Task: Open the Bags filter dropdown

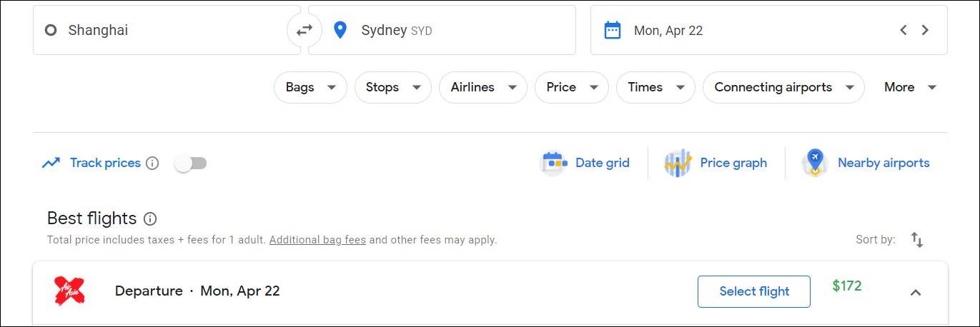Action: tap(310, 87)
